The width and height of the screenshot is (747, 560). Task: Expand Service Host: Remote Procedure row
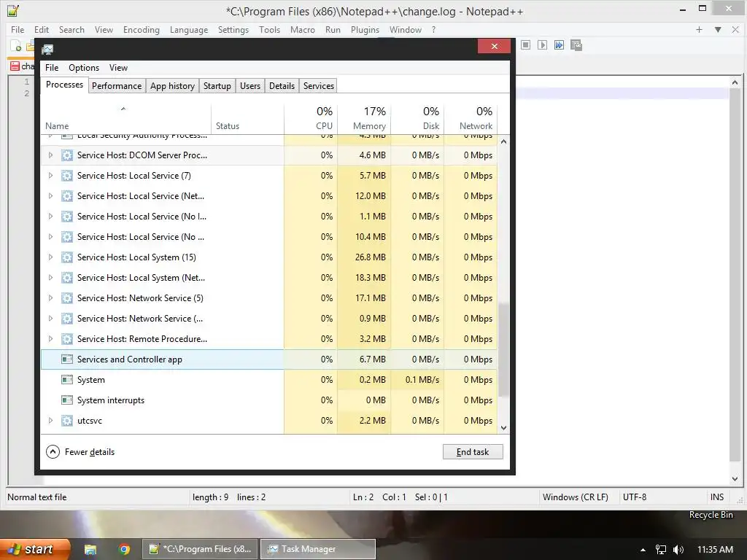pyautogui.click(x=50, y=339)
